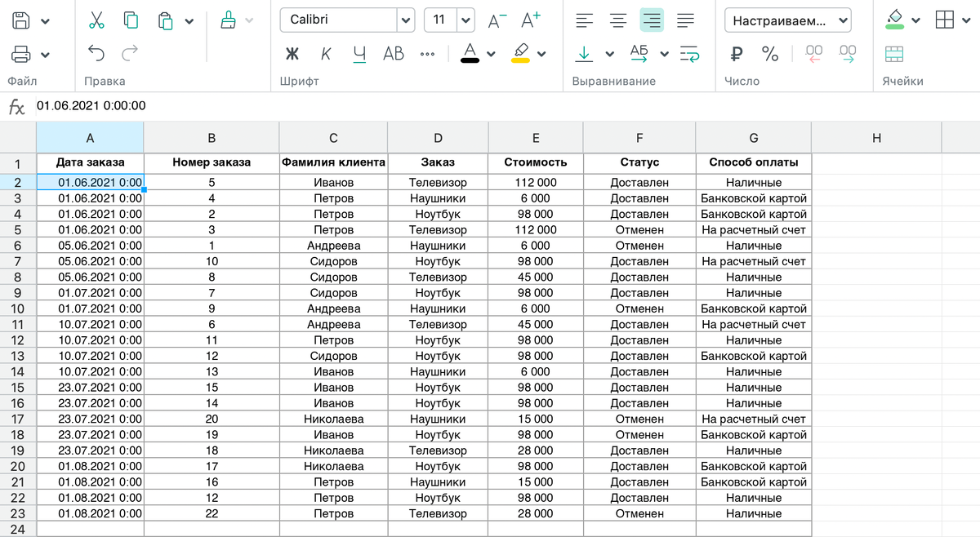This screenshot has width=980, height=537.
Task: Apply ruble currency format
Action: [737, 54]
